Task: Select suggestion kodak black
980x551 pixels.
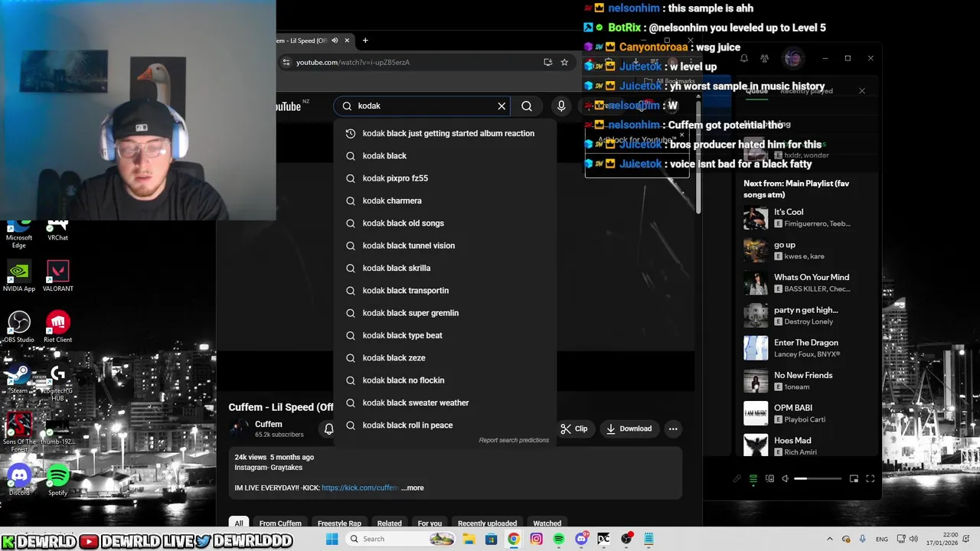Action: pos(445,155)
